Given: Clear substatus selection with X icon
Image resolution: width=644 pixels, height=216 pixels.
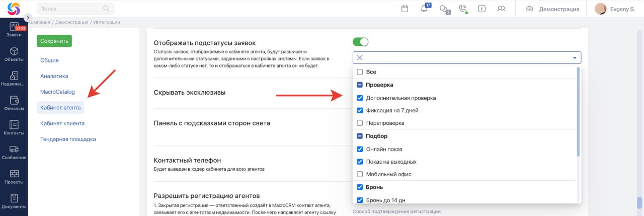Looking at the screenshot, I should click(360, 58).
